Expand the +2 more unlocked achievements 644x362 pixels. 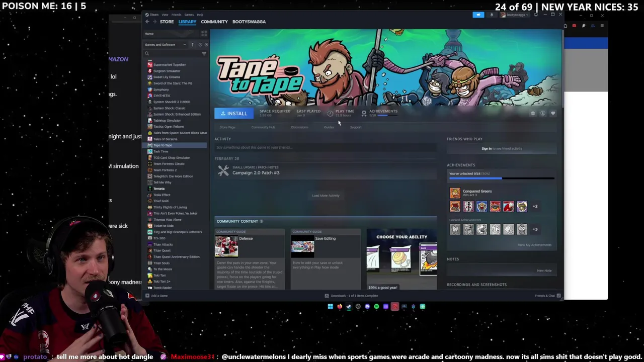(535, 206)
